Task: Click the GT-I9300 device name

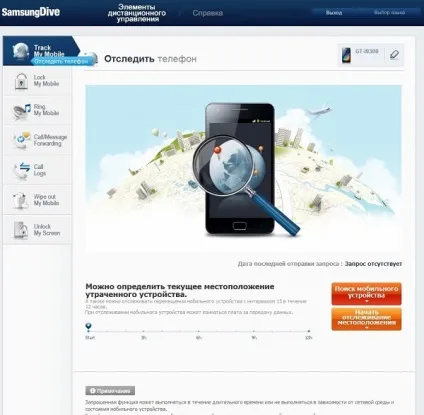Action: 367,51
